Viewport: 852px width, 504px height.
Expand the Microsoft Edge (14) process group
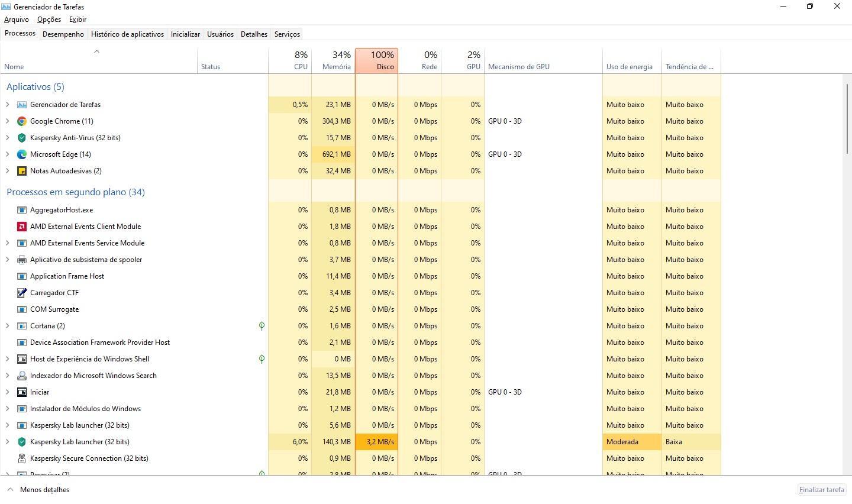click(x=7, y=154)
